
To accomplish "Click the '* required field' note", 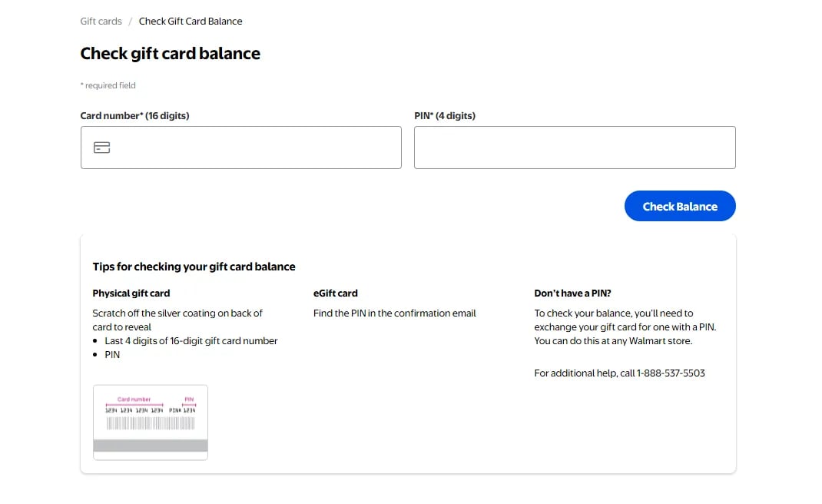I will pos(108,85).
